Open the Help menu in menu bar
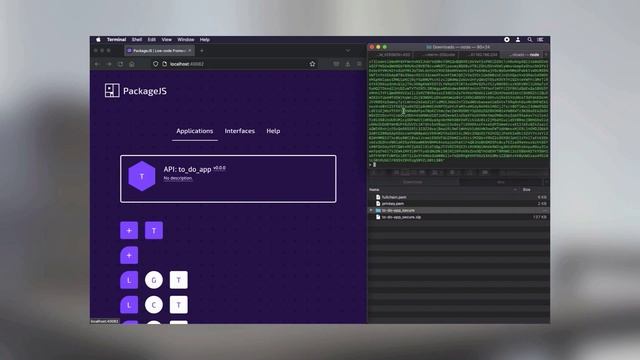640x360 pixels. (x=204, y=40)
